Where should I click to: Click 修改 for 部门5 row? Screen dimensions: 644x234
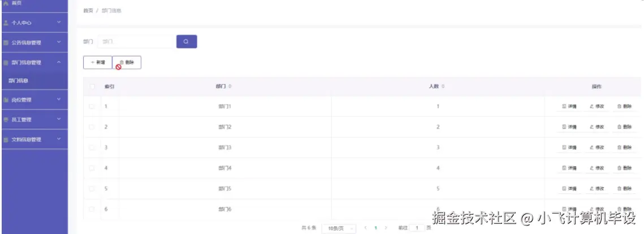point(597,188)
